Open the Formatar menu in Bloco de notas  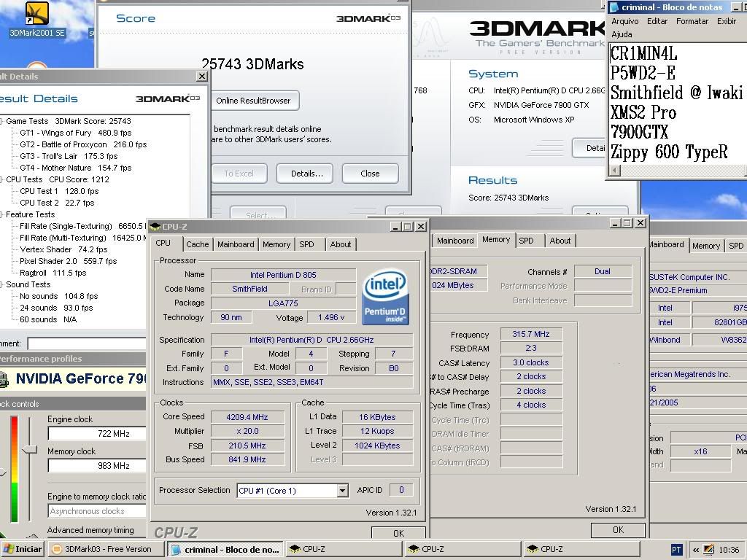click(692, 21)
